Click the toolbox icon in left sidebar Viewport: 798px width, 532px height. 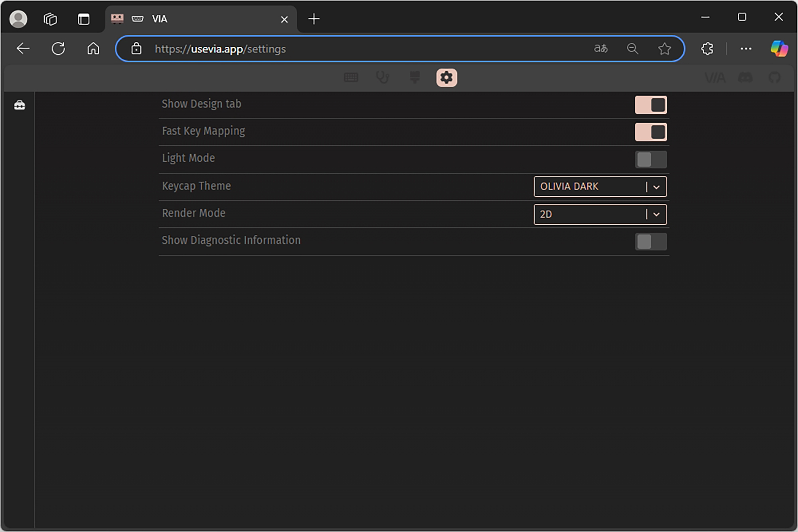[x=20, y=105]
